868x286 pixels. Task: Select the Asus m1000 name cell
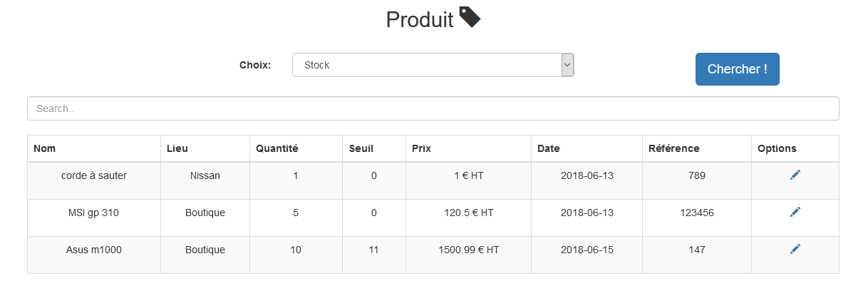point(94,250)
